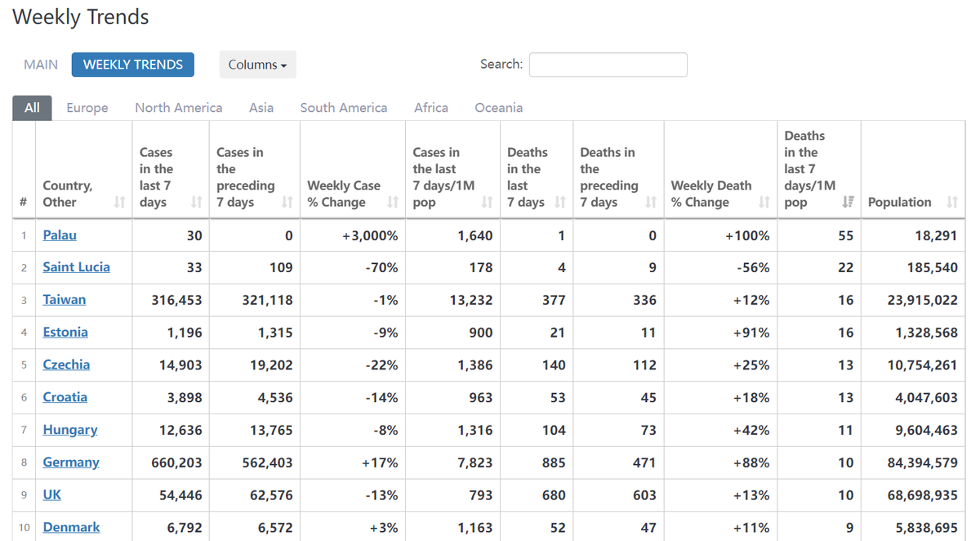Click inside the Search field
The image size is (980, 541).
(608, 65)
